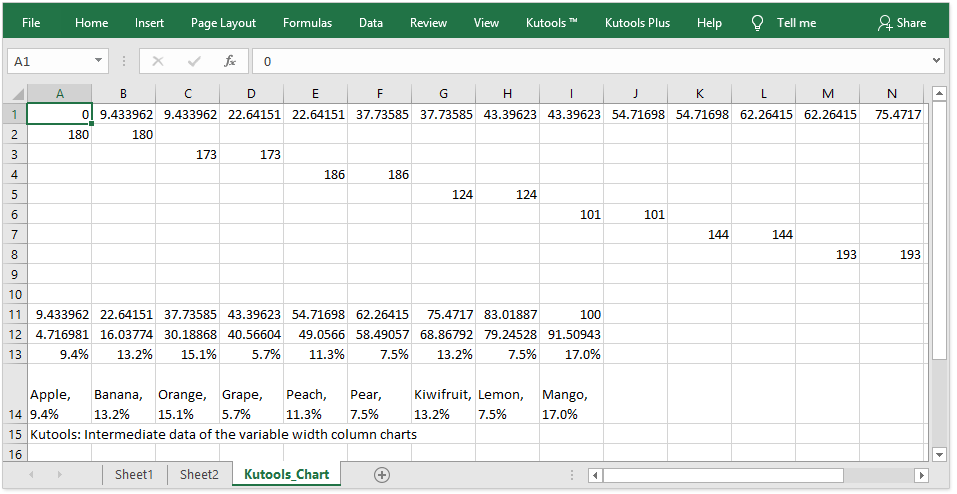Add a new sheet with plus icon

coord(381,474)
